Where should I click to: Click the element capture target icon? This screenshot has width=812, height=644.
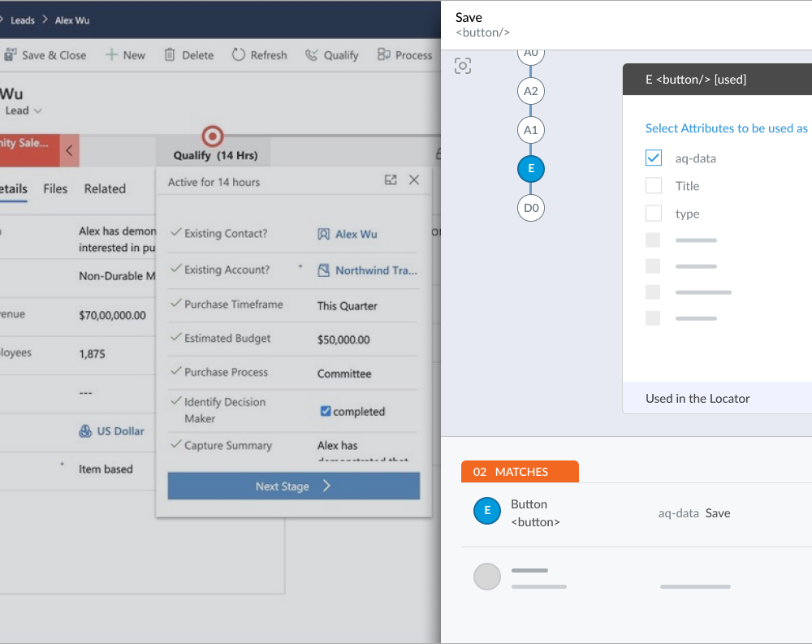coord(463,67)
